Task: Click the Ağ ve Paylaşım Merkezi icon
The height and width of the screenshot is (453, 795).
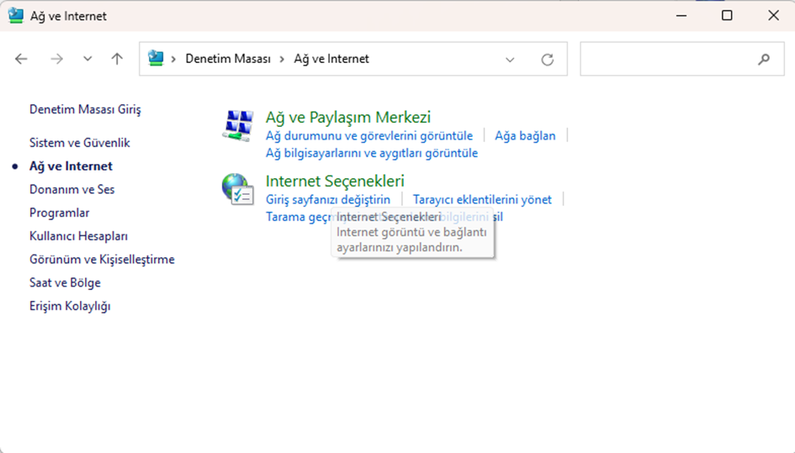Action: [x=237, y=126]
